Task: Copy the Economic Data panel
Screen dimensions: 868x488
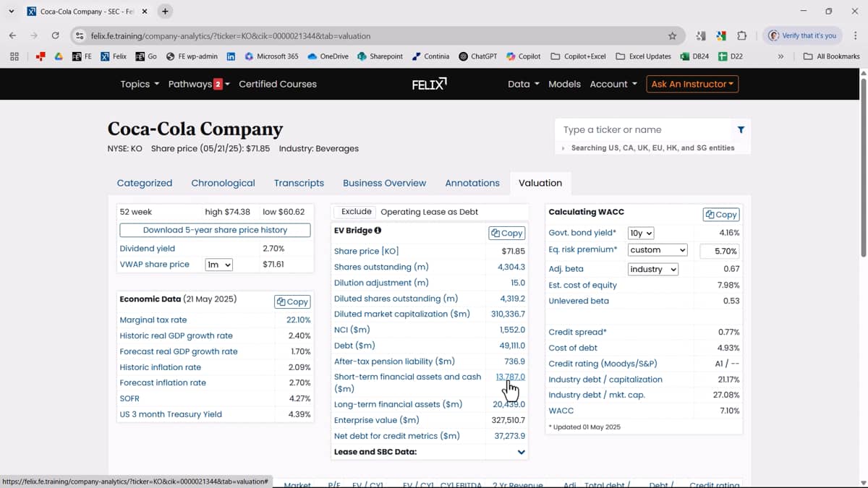Action: 292,301
